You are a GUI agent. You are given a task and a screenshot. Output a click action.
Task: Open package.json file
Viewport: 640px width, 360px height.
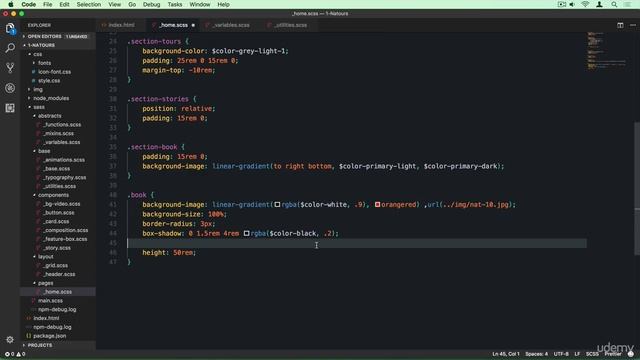(x=58, y=336)
